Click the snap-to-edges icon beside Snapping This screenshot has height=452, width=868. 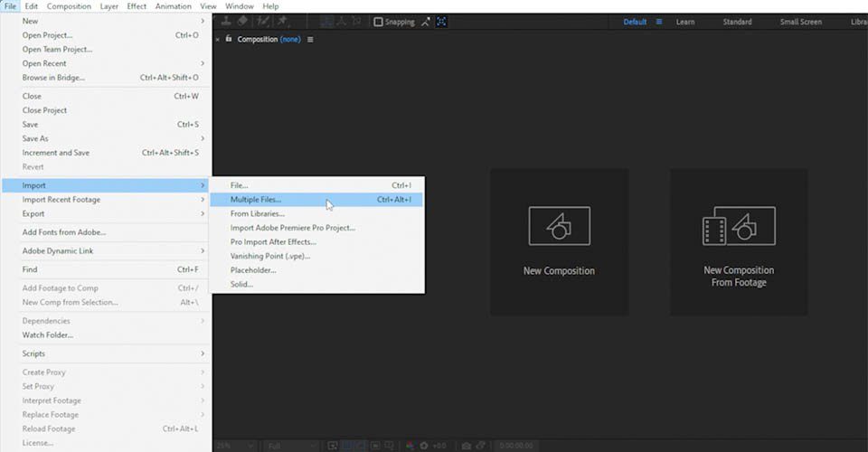425,22
